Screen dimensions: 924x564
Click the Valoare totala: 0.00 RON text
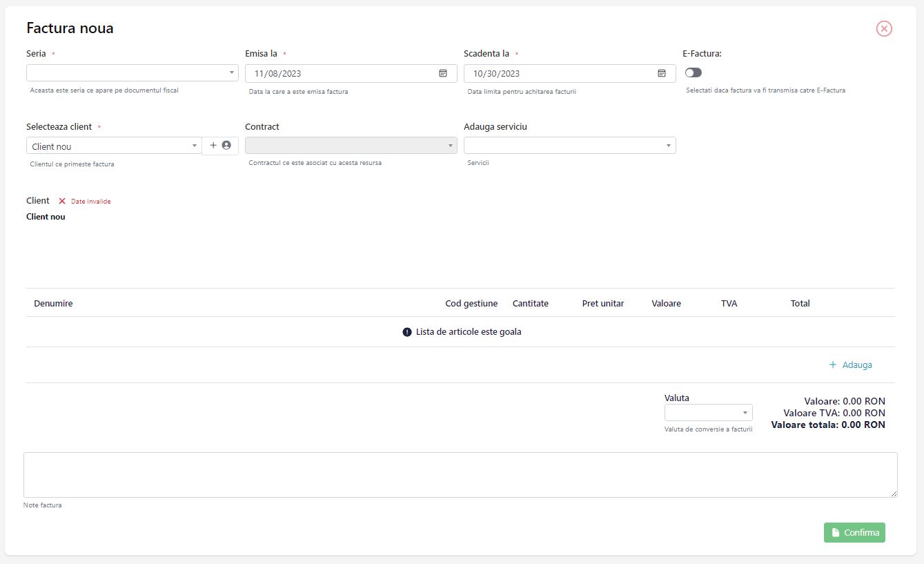828,425
